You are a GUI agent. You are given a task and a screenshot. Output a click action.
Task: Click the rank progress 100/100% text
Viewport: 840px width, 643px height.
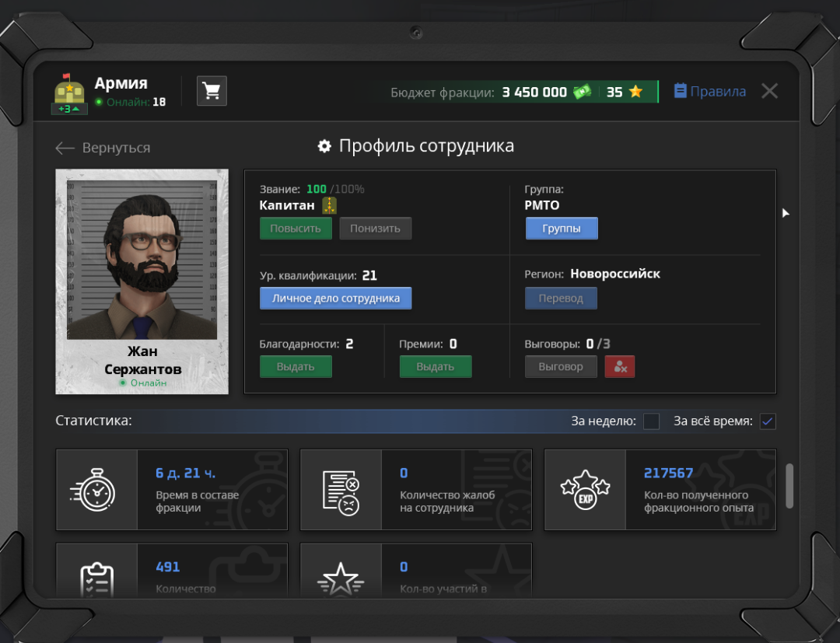point(334,189)
